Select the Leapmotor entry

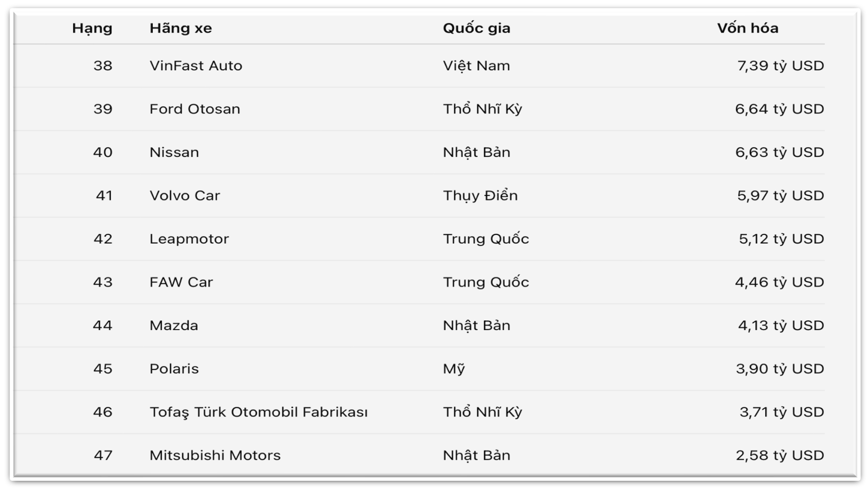(x=189, y=239)
